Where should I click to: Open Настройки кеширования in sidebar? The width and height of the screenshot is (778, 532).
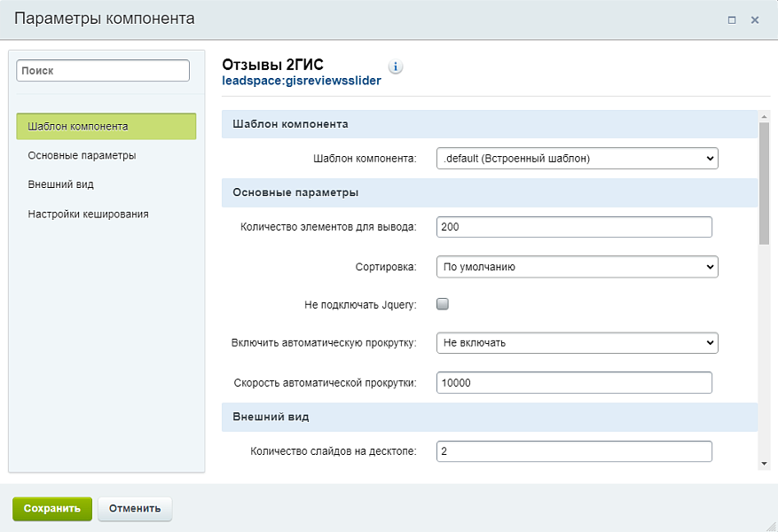(x=88, y=214)
